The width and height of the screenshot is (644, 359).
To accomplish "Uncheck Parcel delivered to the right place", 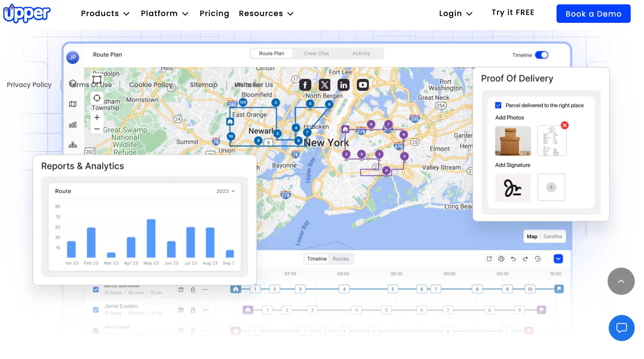I will (498, 105).
